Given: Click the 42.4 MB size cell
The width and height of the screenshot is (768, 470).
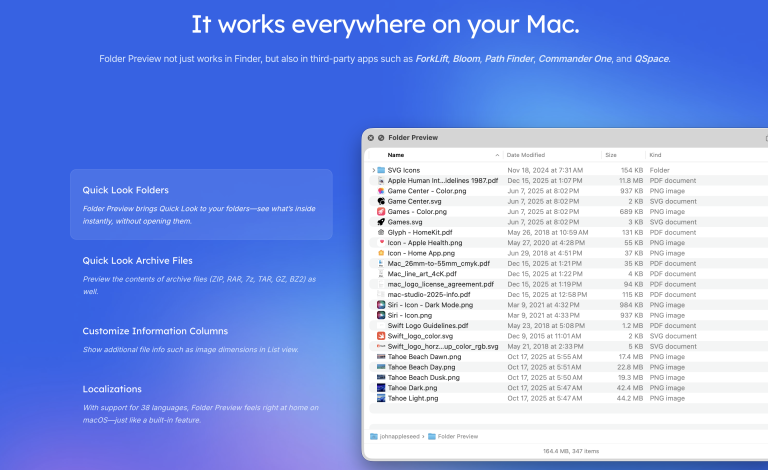Looking at the screenshot, I should (x=630, y=388).
